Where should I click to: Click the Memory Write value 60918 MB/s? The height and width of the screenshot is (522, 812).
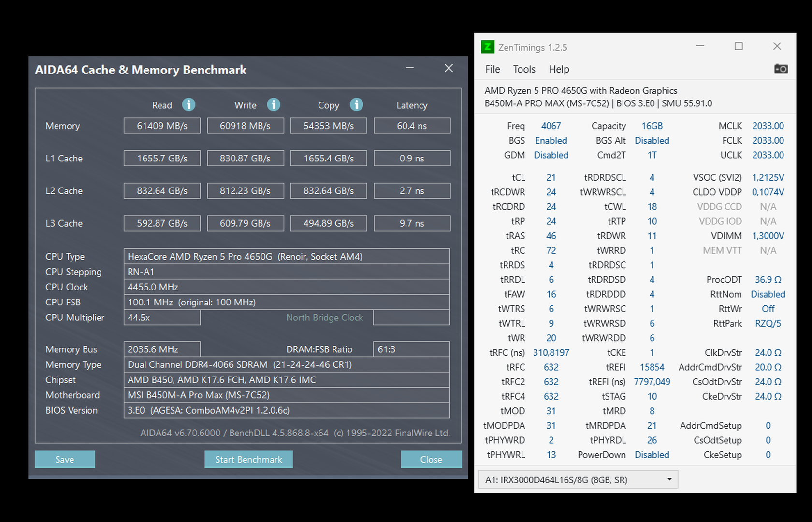tap(245, 126)
